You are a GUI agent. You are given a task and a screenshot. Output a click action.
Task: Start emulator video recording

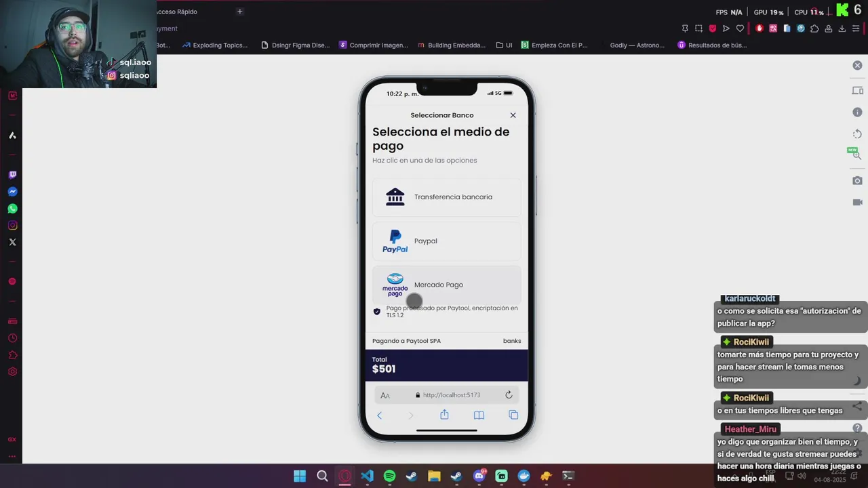point(857,203)
